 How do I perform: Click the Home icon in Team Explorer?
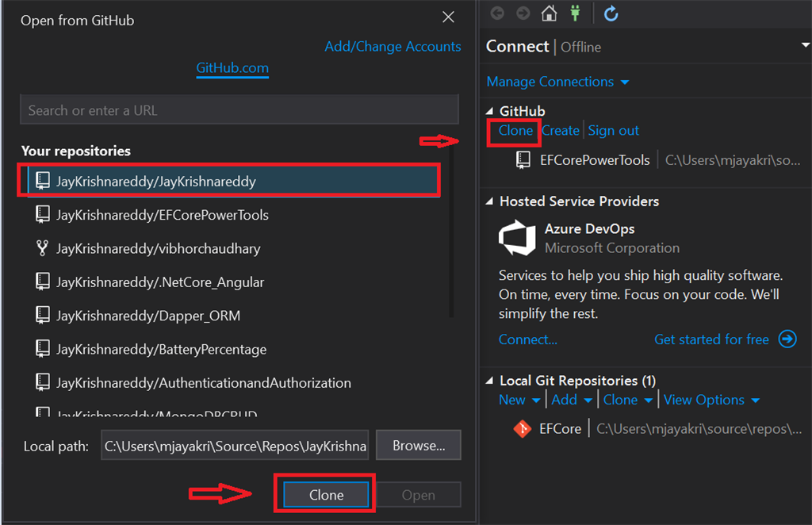(549, 13)
